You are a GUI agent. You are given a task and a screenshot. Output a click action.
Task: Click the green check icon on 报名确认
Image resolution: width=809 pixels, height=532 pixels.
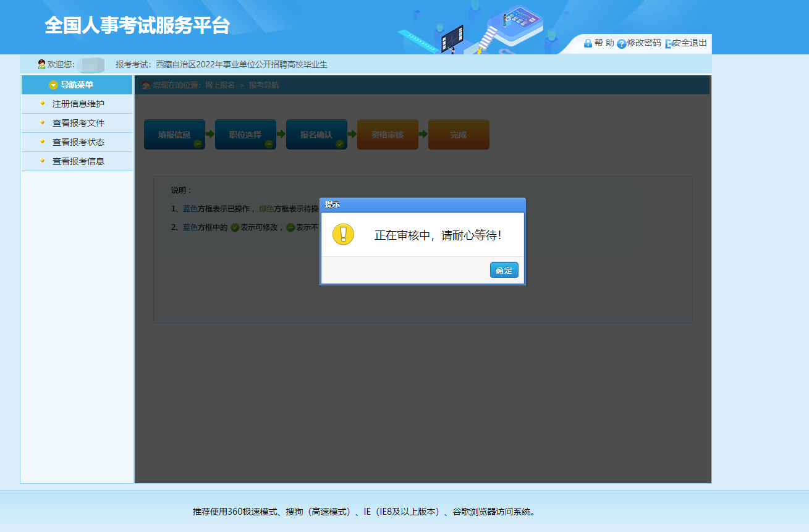[x=340, y=144]
